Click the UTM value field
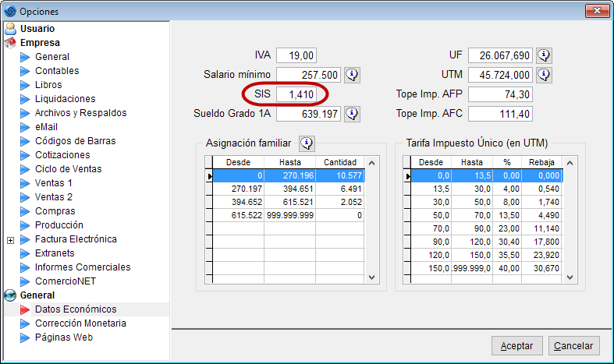614x364 pixels. 500,74
